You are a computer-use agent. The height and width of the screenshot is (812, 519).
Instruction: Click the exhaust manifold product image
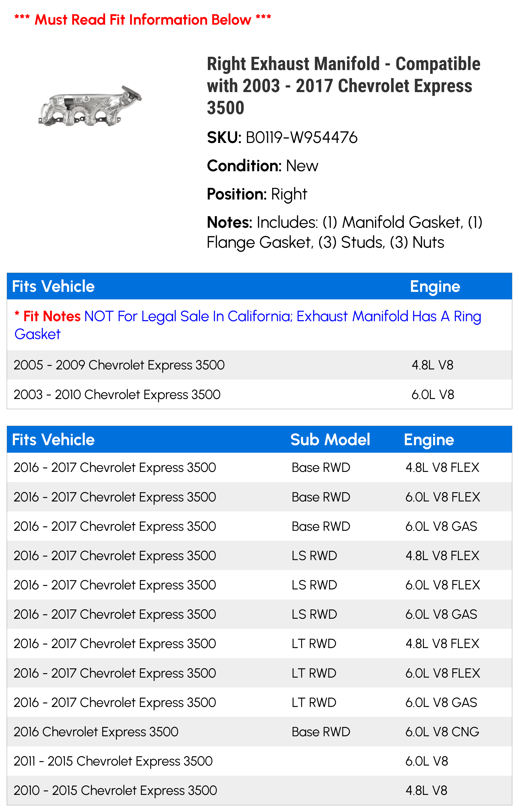coord(90,106)
